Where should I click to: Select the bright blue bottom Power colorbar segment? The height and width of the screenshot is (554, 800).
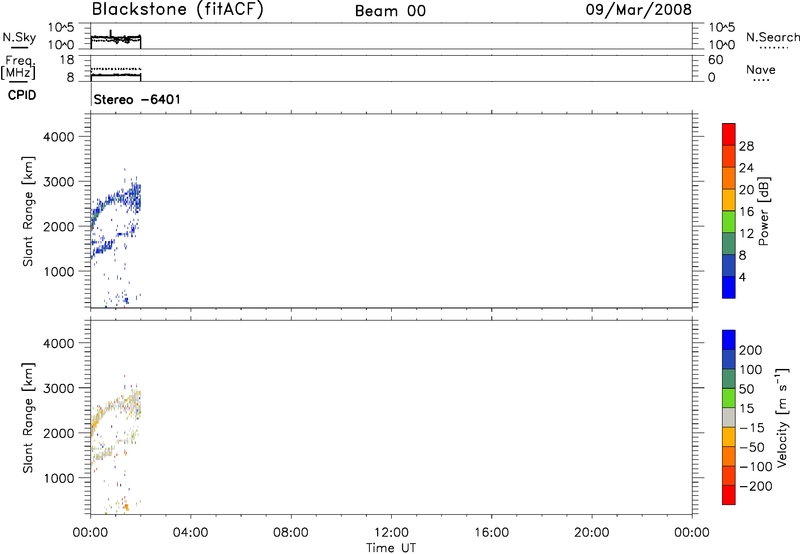coord(729,287)
